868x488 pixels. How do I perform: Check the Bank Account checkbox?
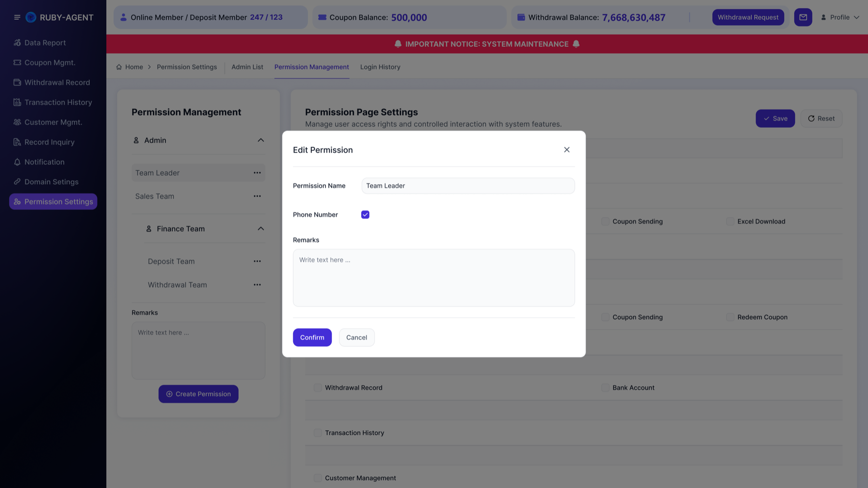coord(605,388)
